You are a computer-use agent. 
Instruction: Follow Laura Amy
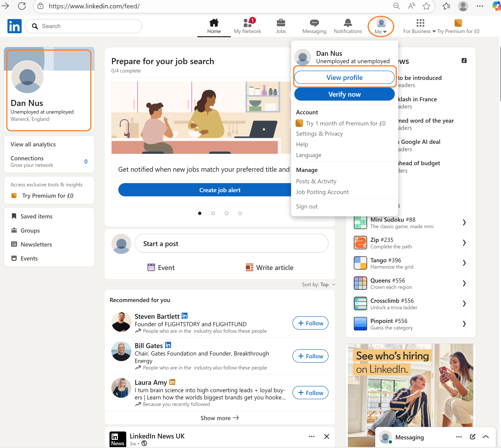[310, 393]
